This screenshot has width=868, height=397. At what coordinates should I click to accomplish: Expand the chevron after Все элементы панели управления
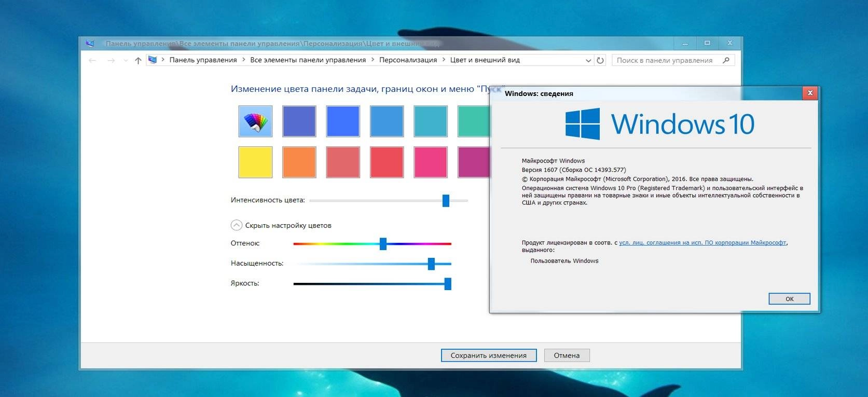[x=373, y=60]
